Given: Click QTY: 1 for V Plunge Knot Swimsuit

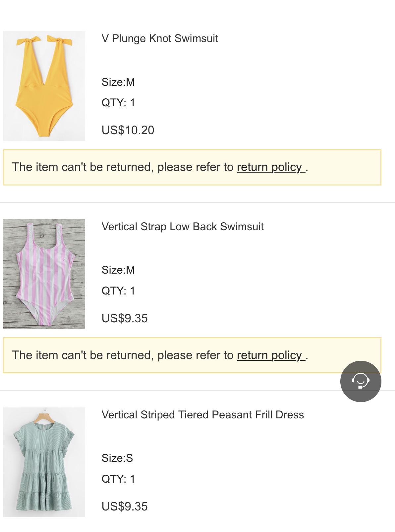Looking at the screenshot, I should (118, 103).
